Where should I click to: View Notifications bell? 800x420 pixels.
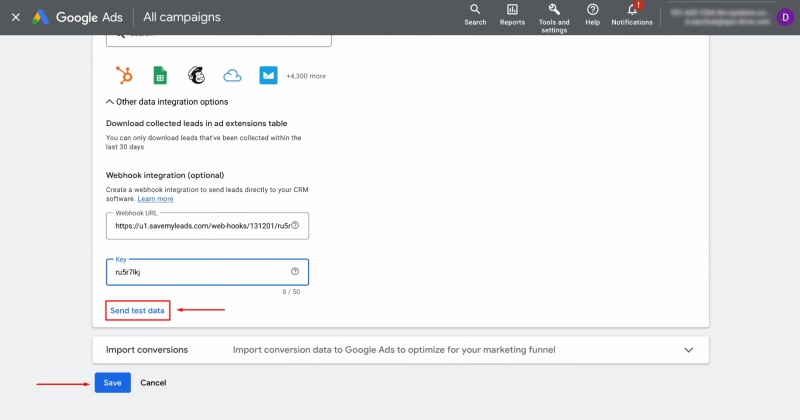[x=632, y=15]
